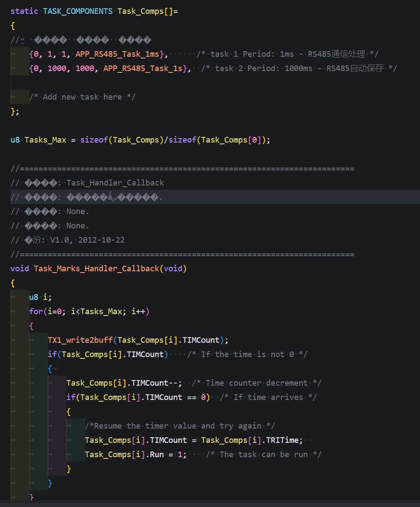This screenshot has height=507, width=420.
Task: Click the Task_Marks_Handler_Callback function name
Action: [x=96, y=268]
